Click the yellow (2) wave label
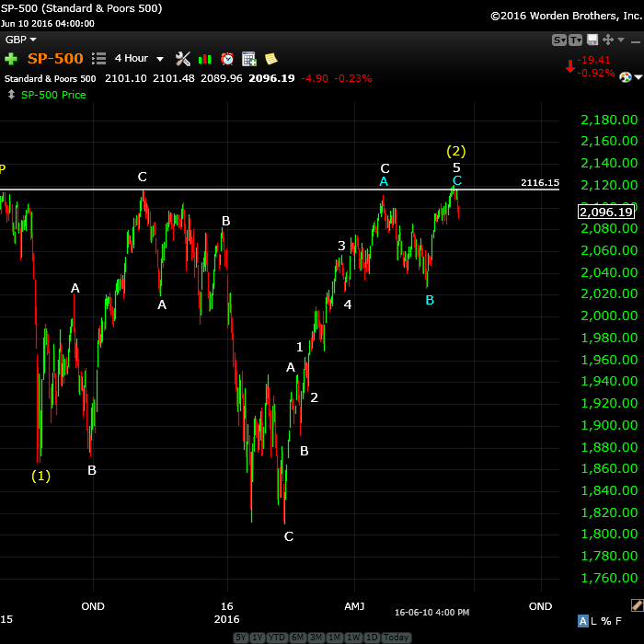Screen dimensions: 644x644 (x=456, y=151)
